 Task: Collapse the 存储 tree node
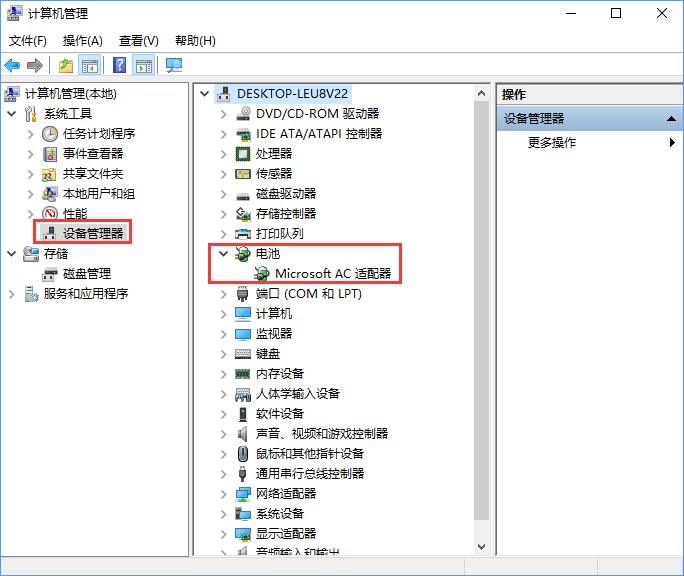tap(12, 254)
